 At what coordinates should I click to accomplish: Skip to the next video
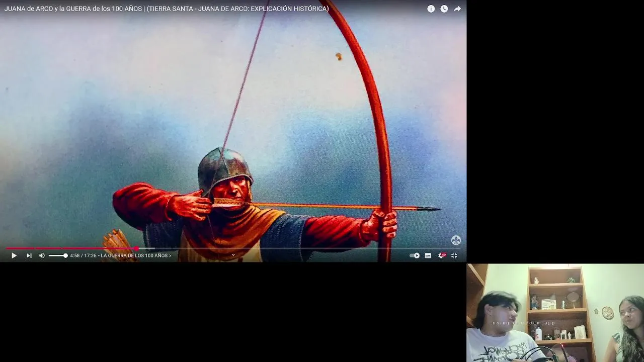[29, 255]
